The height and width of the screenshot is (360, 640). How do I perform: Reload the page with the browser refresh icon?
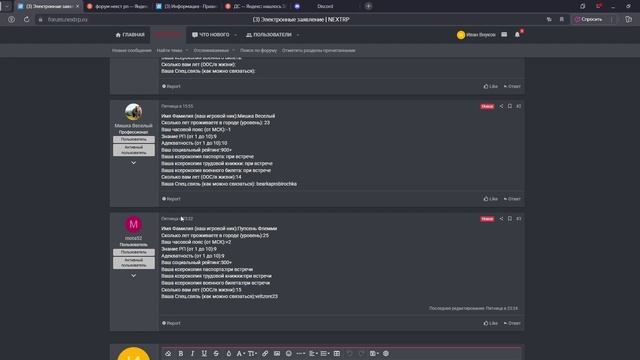[x=27, y=19]
